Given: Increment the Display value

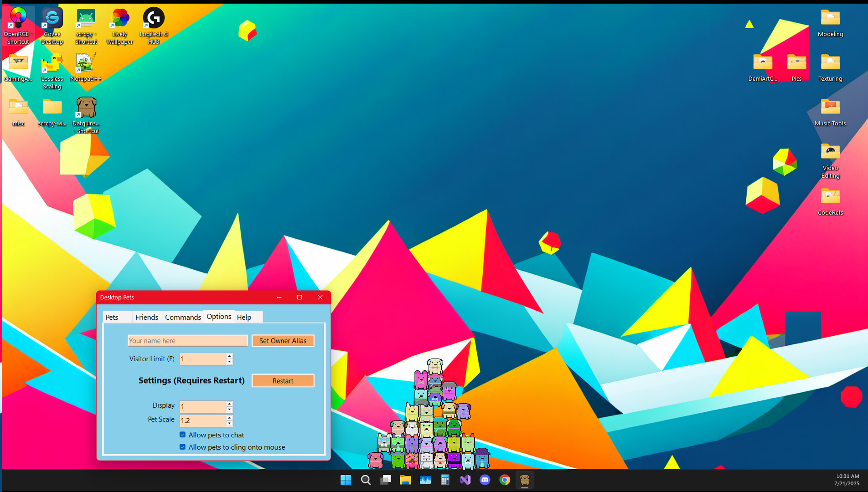Looking at the screenshot, I should coord(229,404).
